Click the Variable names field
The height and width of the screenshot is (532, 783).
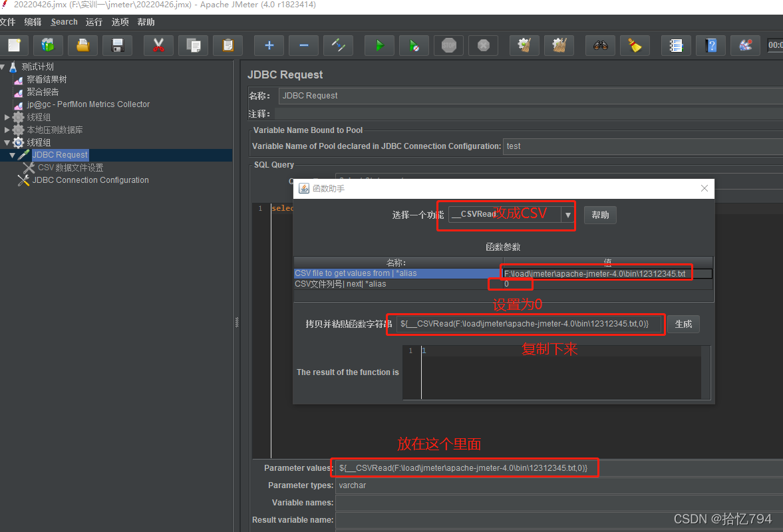[559, 503]
